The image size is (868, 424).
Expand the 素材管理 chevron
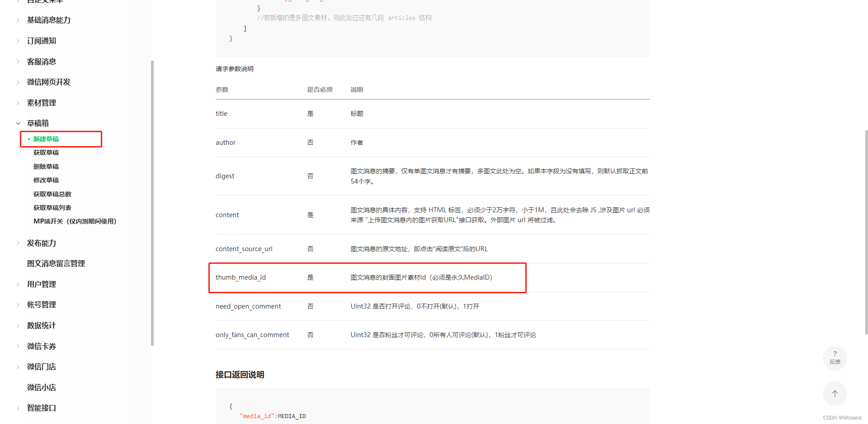click(x=18, y=103)
